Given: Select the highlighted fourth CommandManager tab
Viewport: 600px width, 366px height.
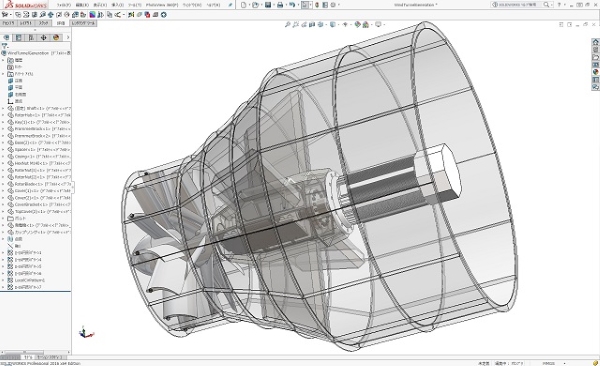Looking at the screenshot, I should click(x=61, y=23).
